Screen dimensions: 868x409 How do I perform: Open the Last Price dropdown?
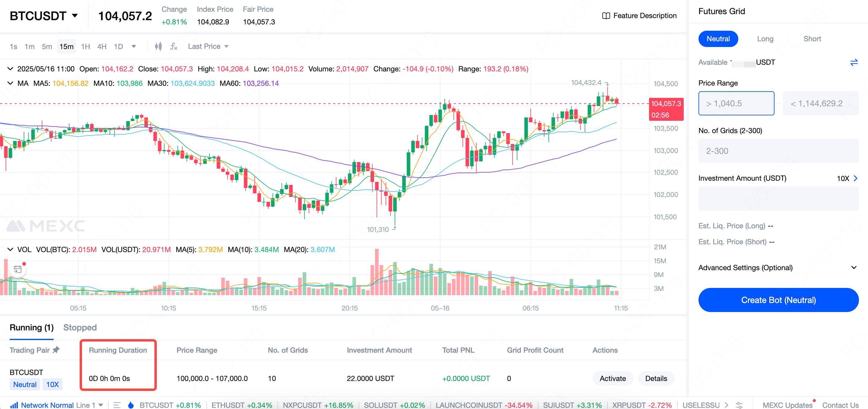coord(208,46)
